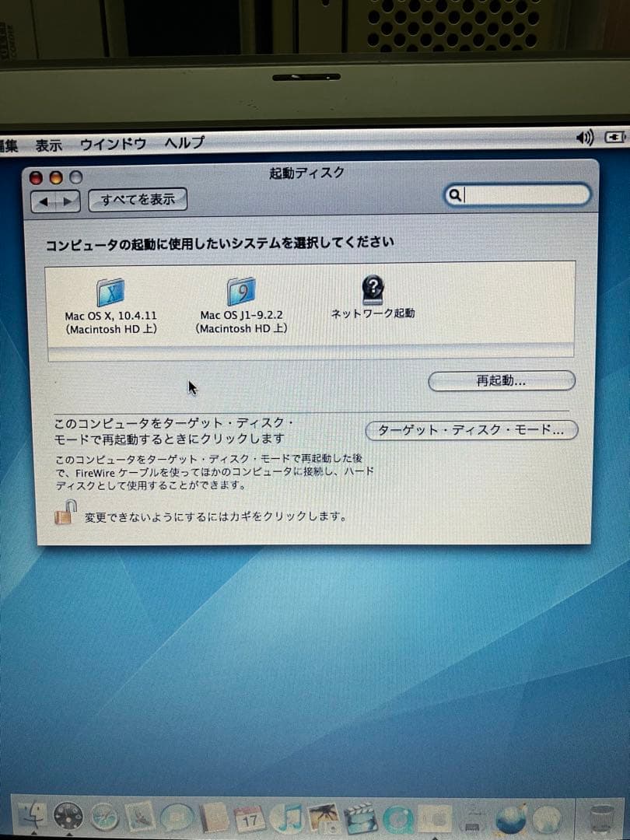
Task: Open iChat speech bubble icon in Dock
Action: pos(177,818)
